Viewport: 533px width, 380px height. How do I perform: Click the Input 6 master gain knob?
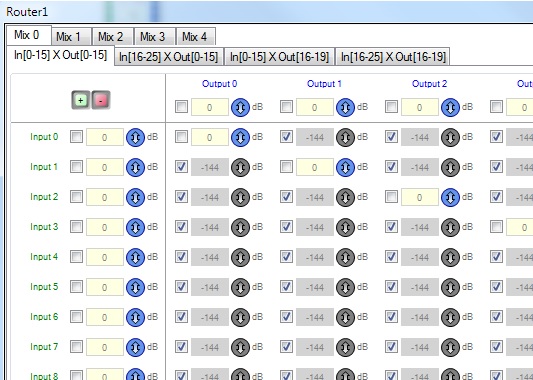tap(135, 317)
